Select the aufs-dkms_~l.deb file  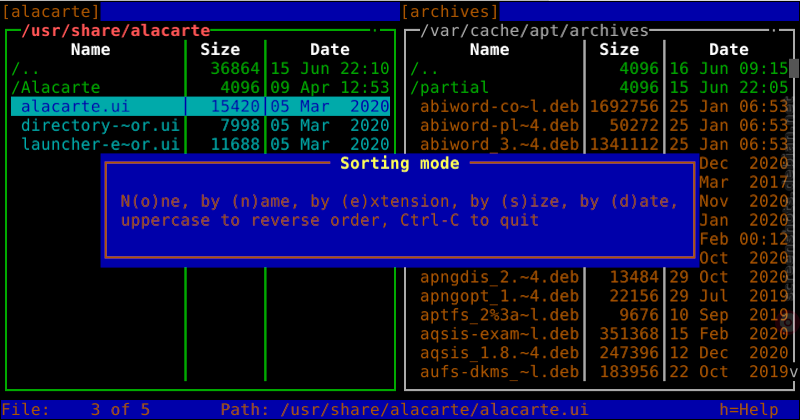click(x=499, y=371)
